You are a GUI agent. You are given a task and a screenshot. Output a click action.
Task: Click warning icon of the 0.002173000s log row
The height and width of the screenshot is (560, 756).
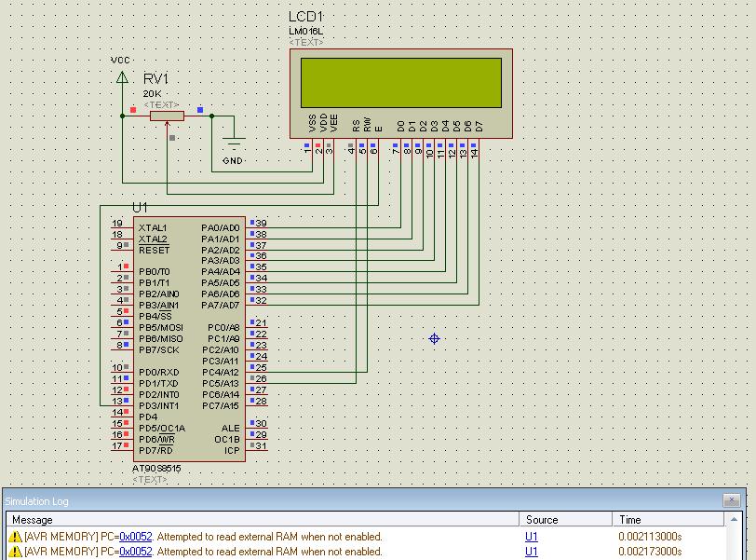16,552
